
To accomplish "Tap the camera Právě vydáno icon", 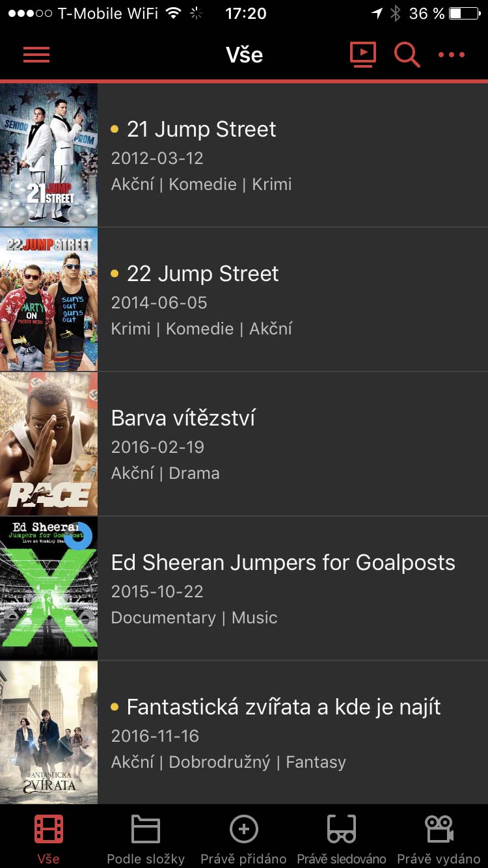I will 439,829.
